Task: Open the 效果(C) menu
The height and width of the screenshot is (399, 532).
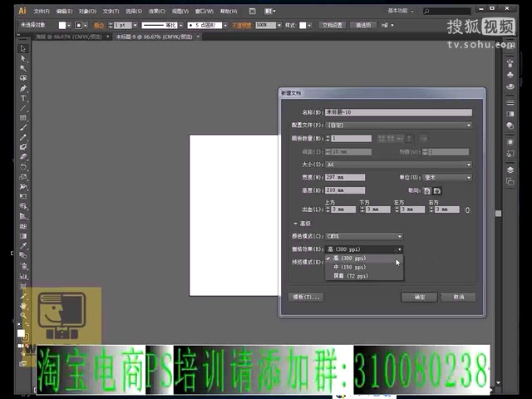Action: tap(157, 11)
